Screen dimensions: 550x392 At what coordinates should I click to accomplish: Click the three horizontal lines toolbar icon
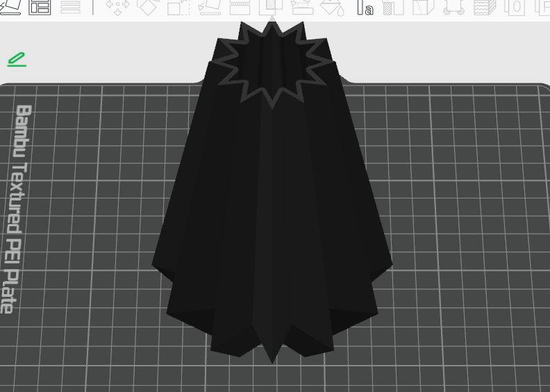(70, 7)
